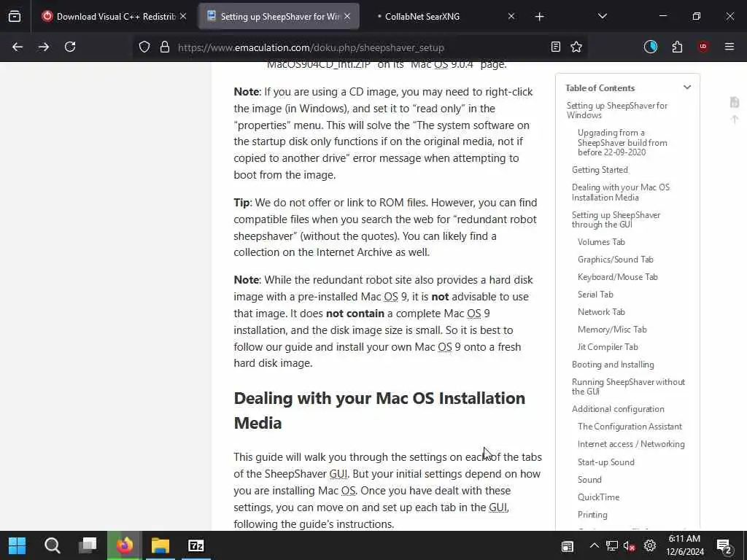
Task: Open Task View on taskbar
Action: [x=88, y=545]
